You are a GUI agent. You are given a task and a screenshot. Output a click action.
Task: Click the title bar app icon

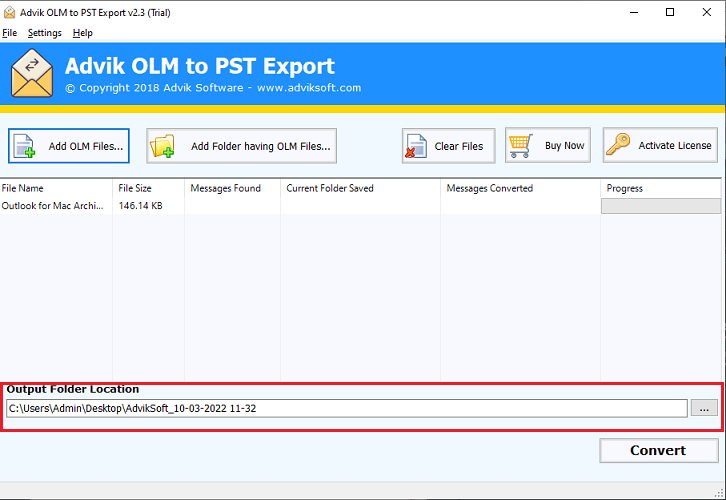pyautogui.click(x=9, y=12)
